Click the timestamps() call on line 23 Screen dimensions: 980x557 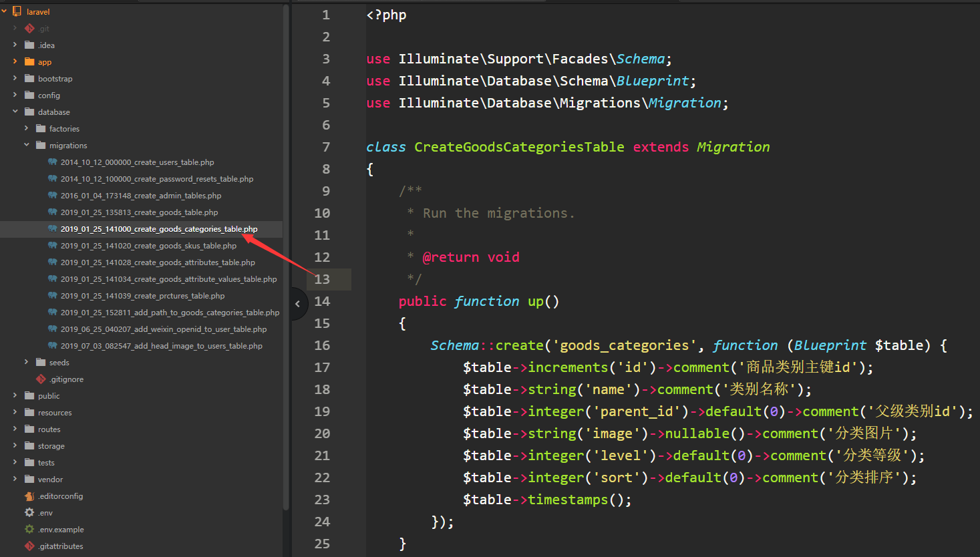click(576, 500)
